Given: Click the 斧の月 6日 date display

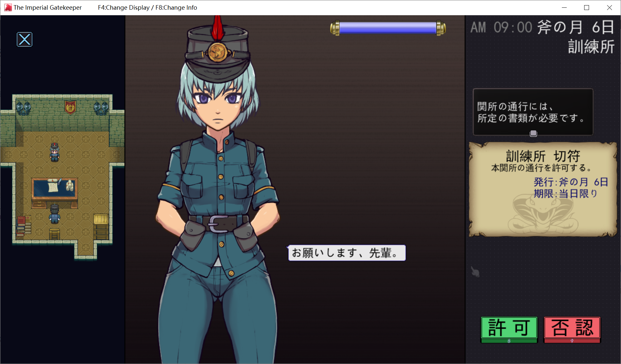Looking at the screenshot, I should tap(576, 27).
